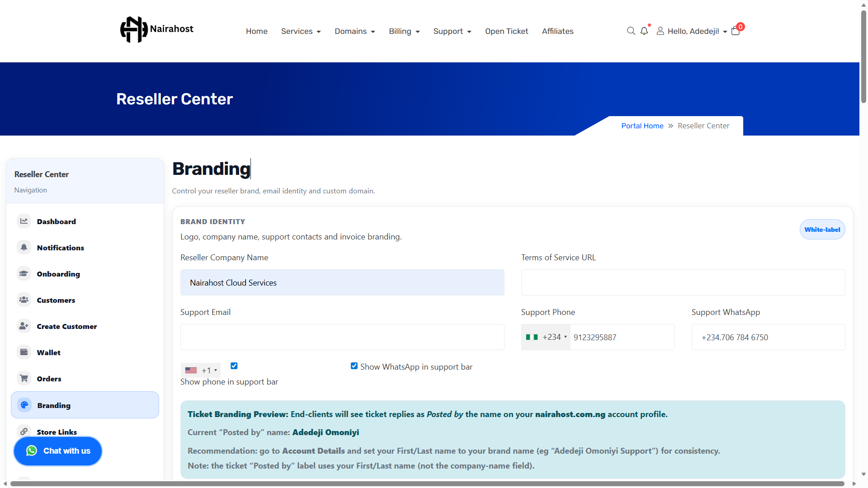
Task: Toggle Show phone in support bar checkbox
Action: tap(234, 366)
